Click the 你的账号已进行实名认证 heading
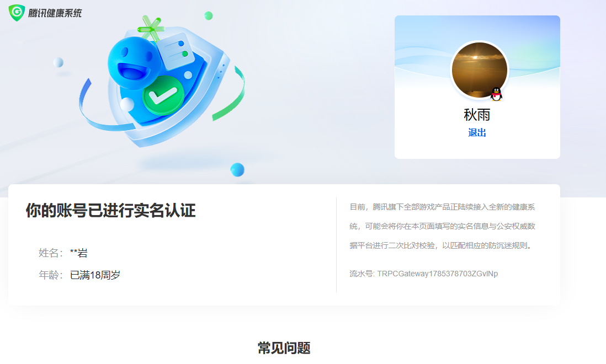The height and width of the screenshot is (364, 606). click(110, 210)
